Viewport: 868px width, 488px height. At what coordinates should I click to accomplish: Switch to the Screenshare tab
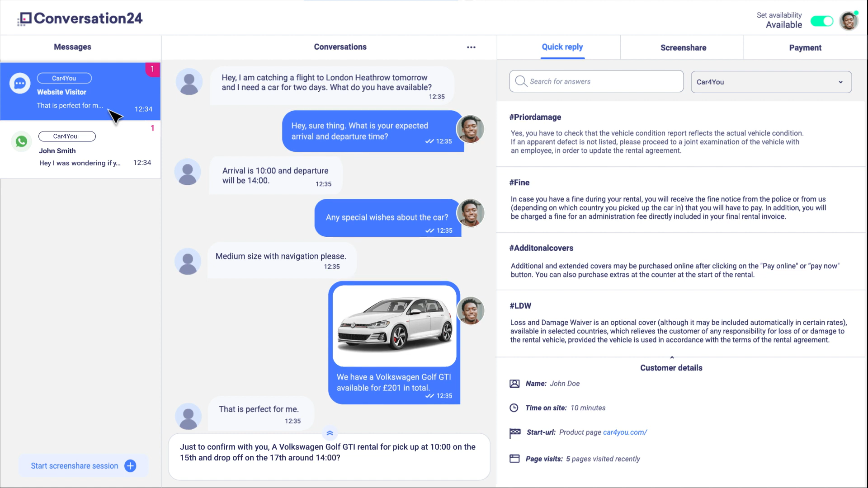[x=683, y=48]
